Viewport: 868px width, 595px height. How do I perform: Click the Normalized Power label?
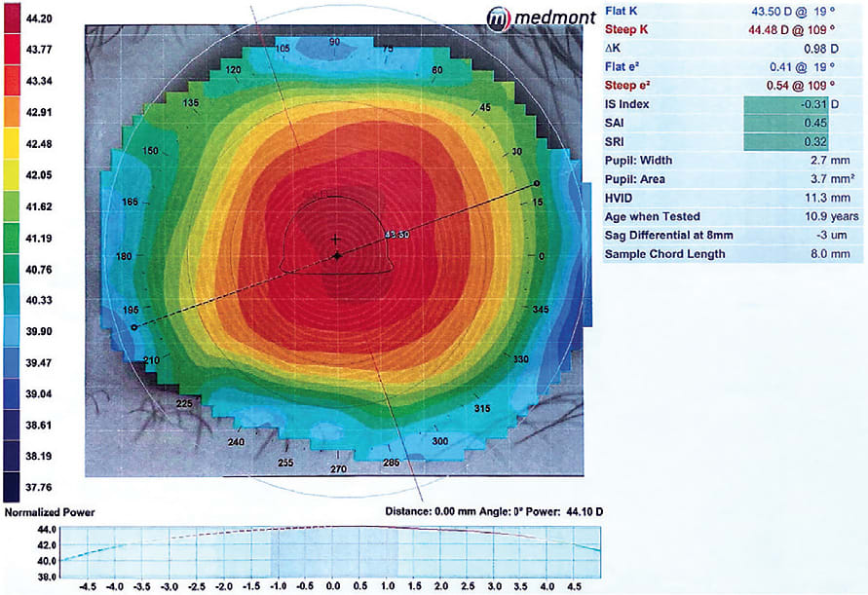[x=49, y=511]
